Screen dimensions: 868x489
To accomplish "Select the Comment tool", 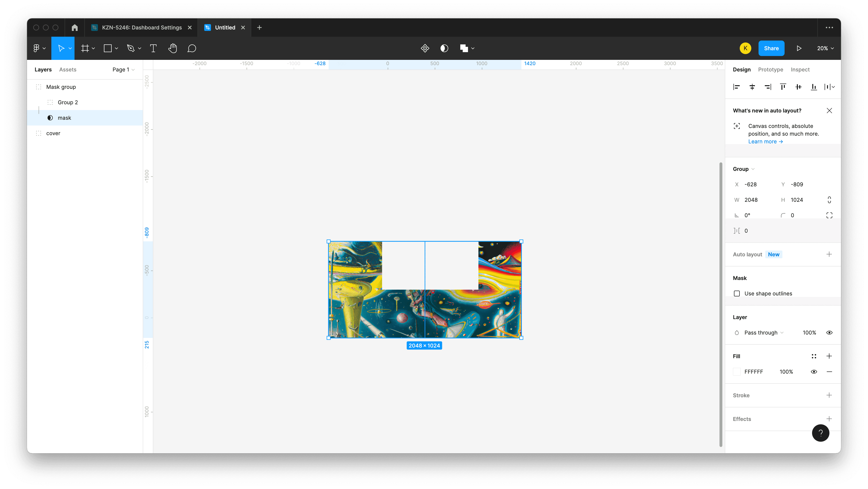I will point(191,48).
